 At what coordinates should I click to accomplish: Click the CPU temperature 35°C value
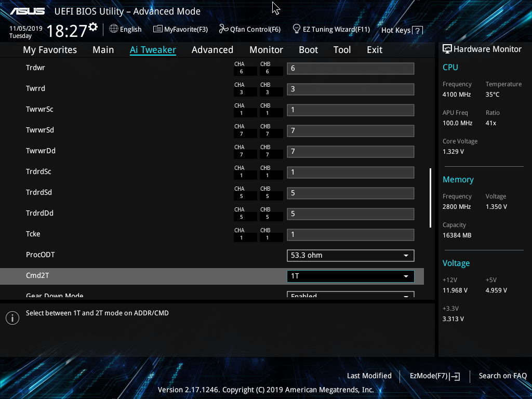pos(493,95)
